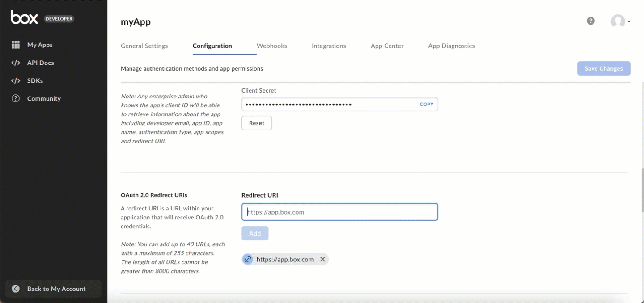The width and height of the screenshot is (644, 303).
Task: Switch to the General Settings tab
Action: (144, 46)
